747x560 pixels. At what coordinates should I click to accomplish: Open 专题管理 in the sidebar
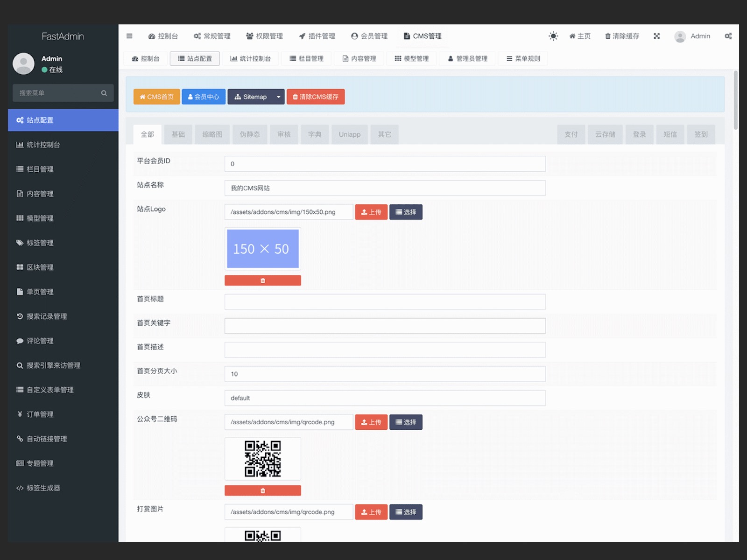point(63,463)
